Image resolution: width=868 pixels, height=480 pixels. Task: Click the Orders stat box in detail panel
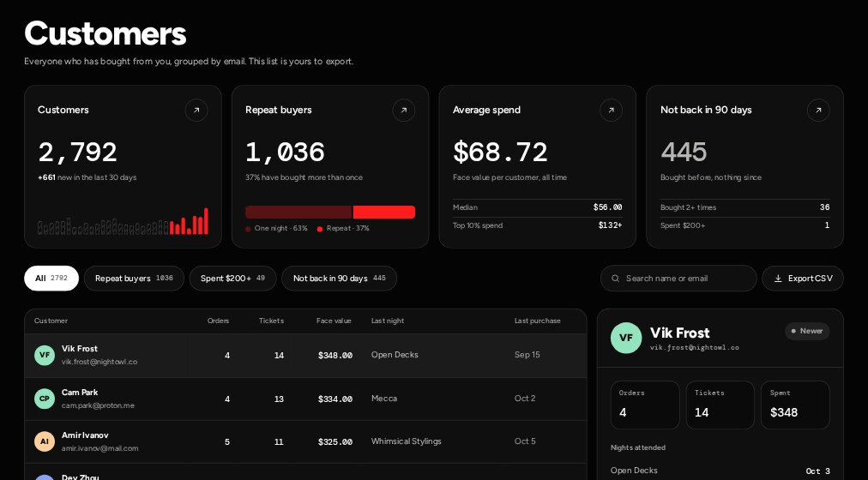pos(645,405)
